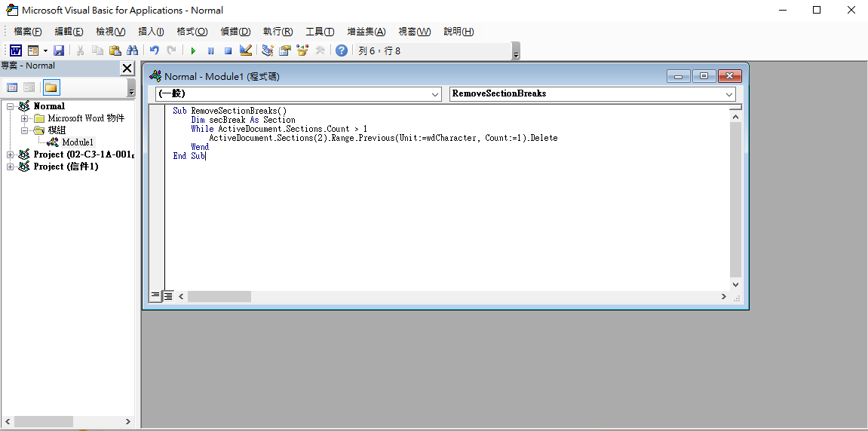Open VBA Help question mark icon

click(342, 51)
